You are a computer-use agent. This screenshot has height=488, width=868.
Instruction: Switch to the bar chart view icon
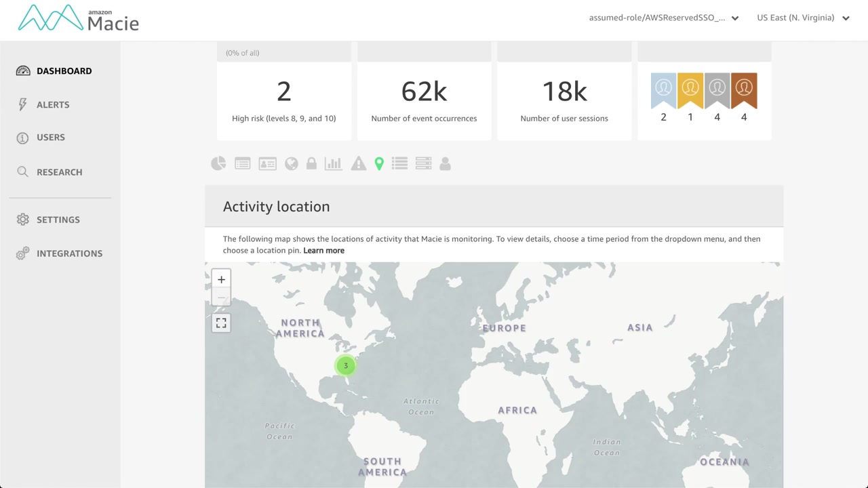tap(333, 163)
